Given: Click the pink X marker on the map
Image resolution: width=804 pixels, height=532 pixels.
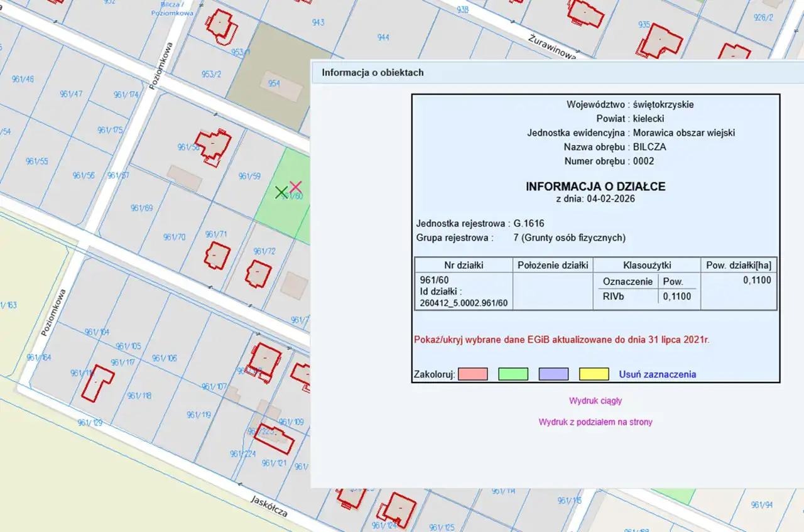Looking at the screenshot, I should pos(295,187).
